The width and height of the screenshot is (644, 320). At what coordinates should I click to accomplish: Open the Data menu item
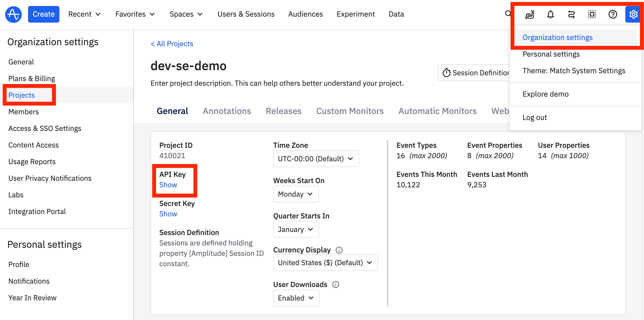click(396, 14)
